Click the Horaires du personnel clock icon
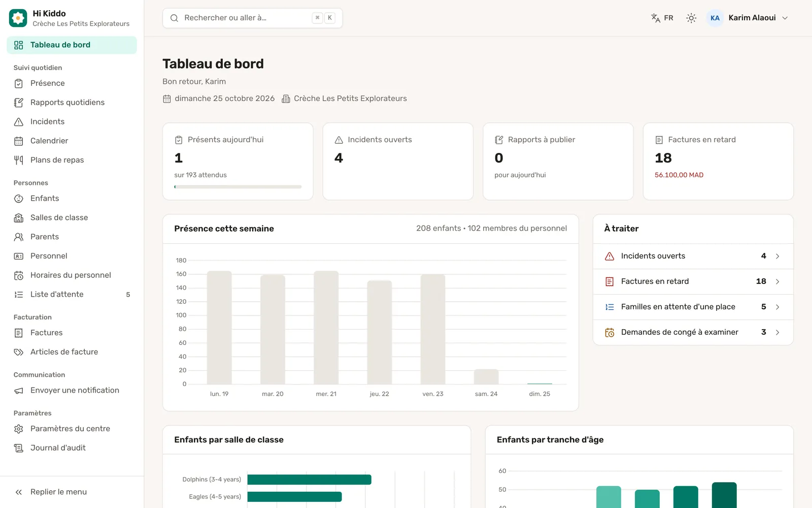The height and width of the screenshot is (508, 812). (19, 275)
